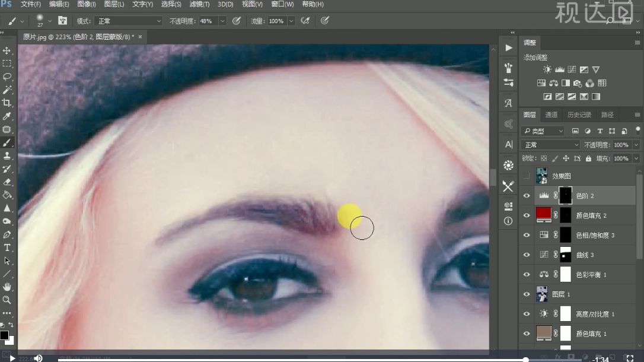This screenshot has height=362, width=644.
Task: Lock all for the layer (padlock icon)
Action: point(588,158)
